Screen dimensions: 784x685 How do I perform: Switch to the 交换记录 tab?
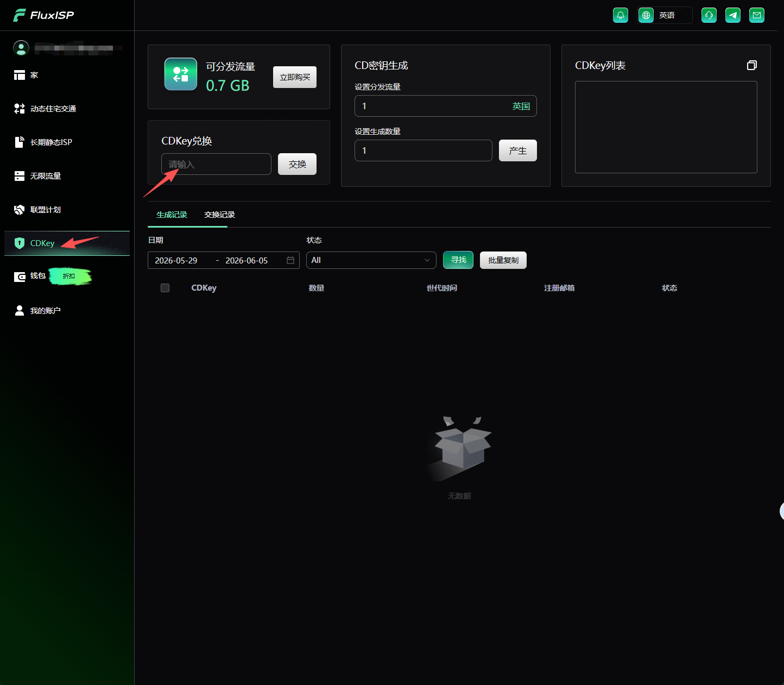(x=219, y=215)
